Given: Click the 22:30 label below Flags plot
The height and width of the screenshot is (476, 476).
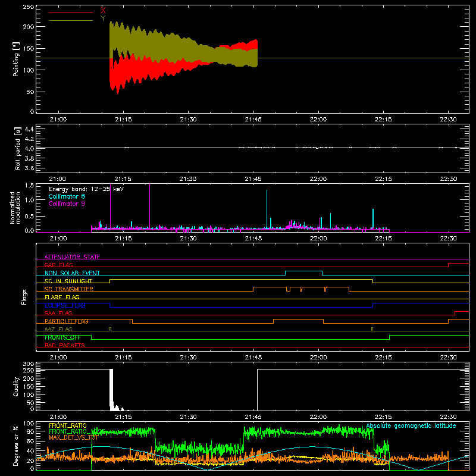Looking at the screenshot, I should (448, 358).
